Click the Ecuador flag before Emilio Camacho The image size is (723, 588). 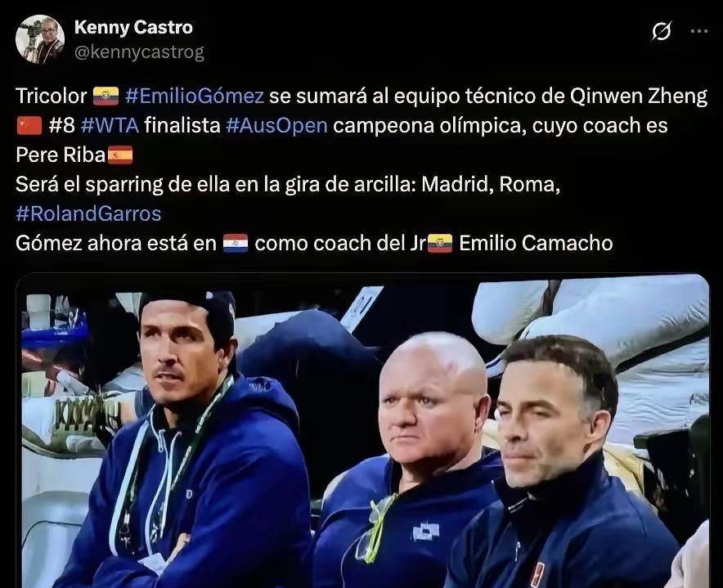(x=440, y=243)
